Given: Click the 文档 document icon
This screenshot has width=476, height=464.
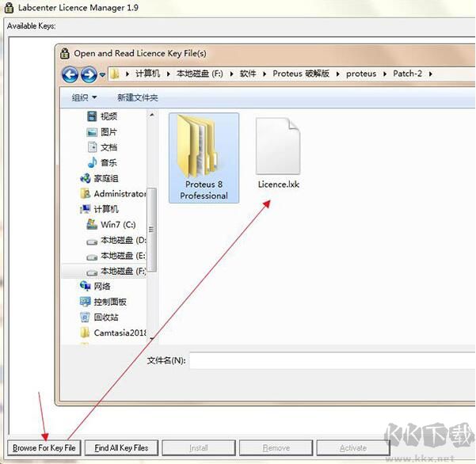Looking at the screenshot, I should [x=92, y=147].
